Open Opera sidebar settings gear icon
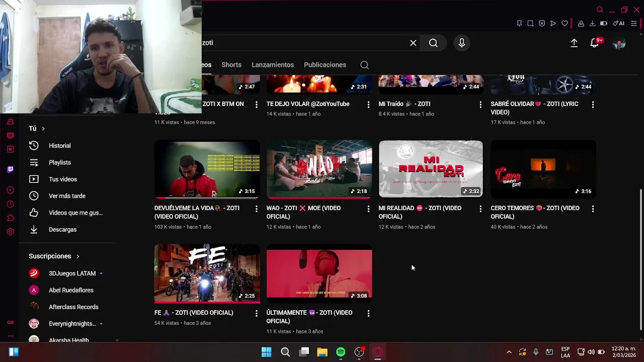The image size is (644, 362). (10, 232)
